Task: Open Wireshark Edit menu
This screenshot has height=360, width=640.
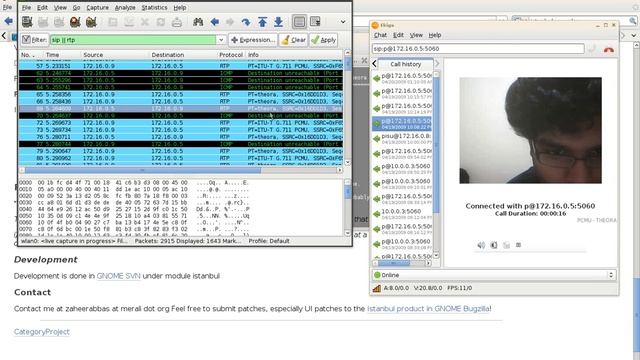Action: point(42,8)
